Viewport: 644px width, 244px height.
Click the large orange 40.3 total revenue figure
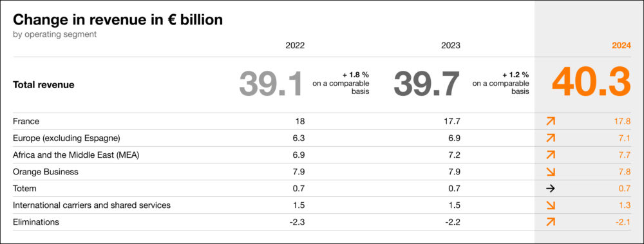coord(591,82)
